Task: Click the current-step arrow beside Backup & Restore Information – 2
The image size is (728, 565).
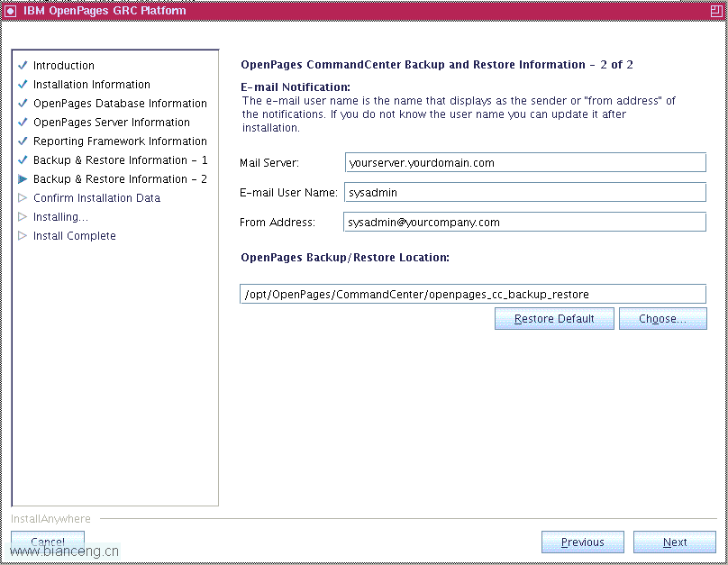Action: click(23, 178)
